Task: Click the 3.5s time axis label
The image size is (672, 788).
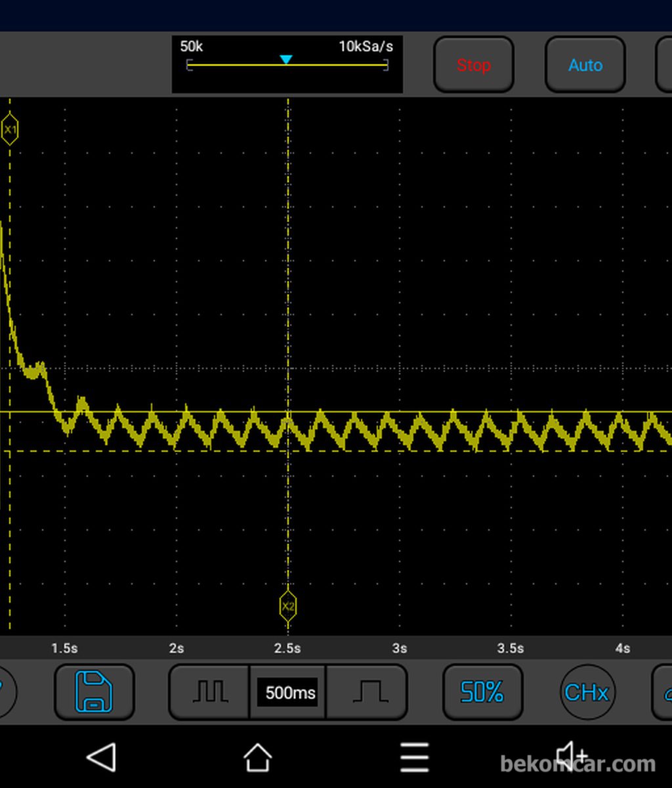Action: [x=511, y=648]
